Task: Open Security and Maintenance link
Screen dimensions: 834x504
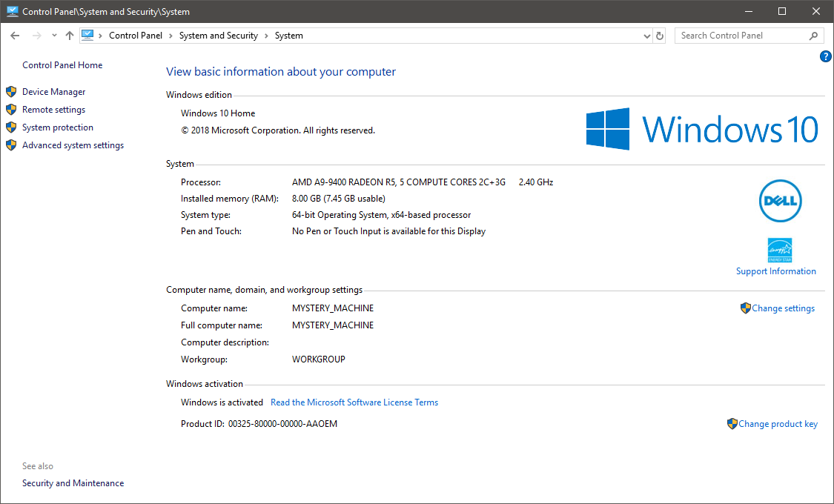Action: [x=73, y=483]
